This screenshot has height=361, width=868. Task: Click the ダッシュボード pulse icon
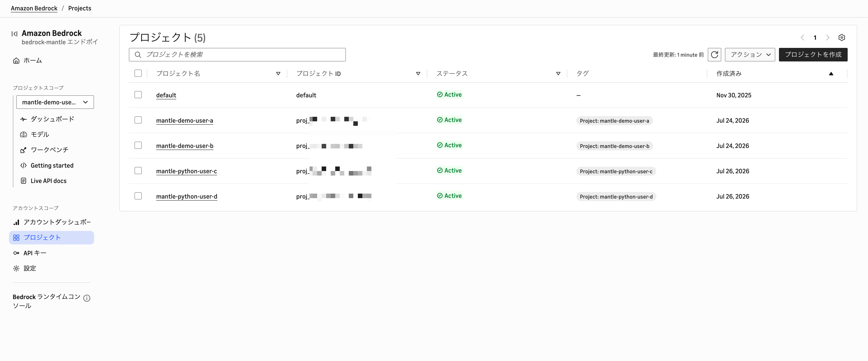pos(23,119)
